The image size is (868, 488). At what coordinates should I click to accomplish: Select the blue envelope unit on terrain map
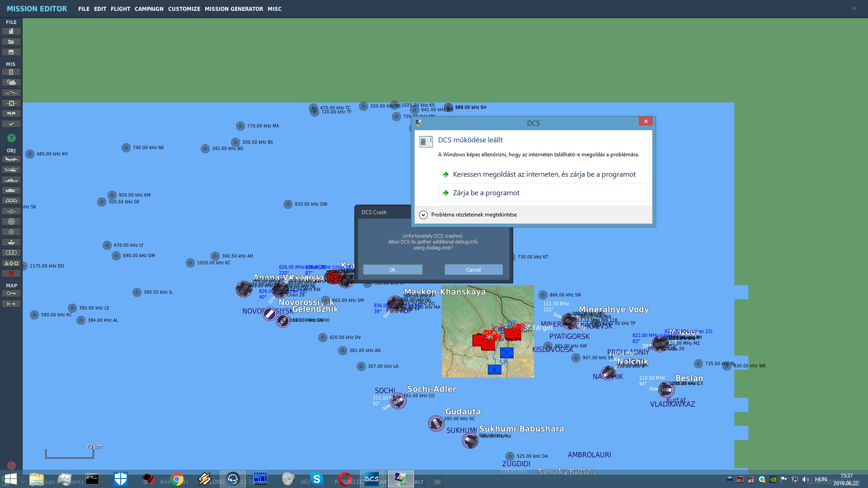(507, 352)
